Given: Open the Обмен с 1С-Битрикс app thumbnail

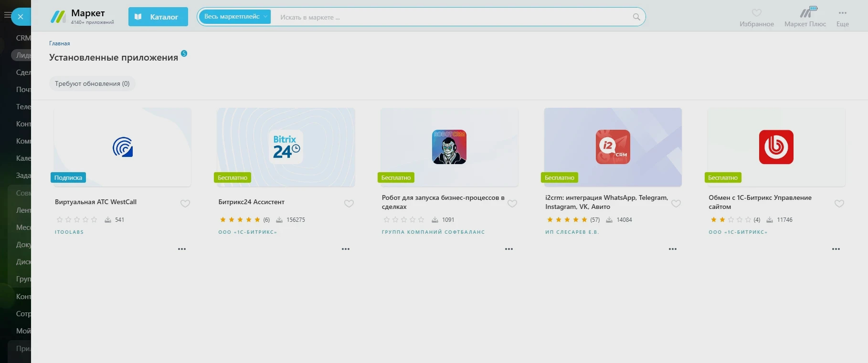Looking at the screenshot, I should tap(776, 147).
